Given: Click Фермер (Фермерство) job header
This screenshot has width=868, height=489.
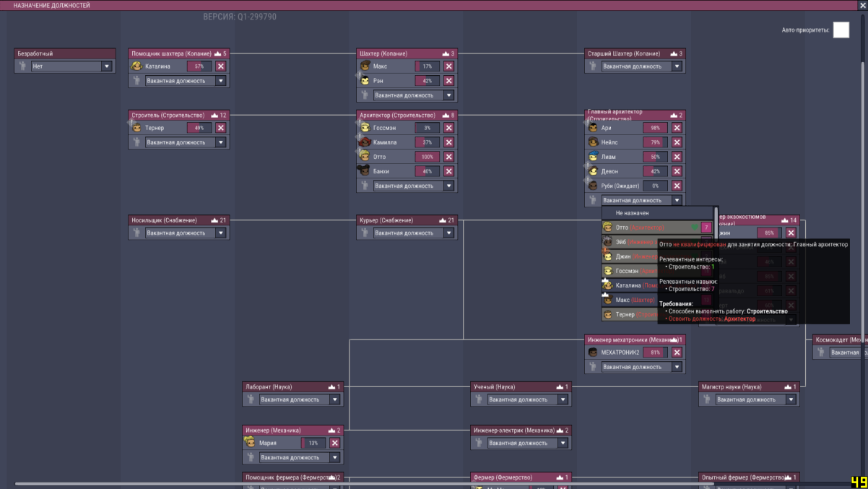Looking at the screenshot, I should click(521, 477).
